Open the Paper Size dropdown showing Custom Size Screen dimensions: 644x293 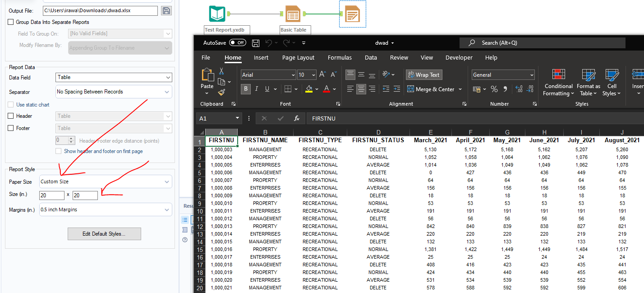tap(105, 181)
